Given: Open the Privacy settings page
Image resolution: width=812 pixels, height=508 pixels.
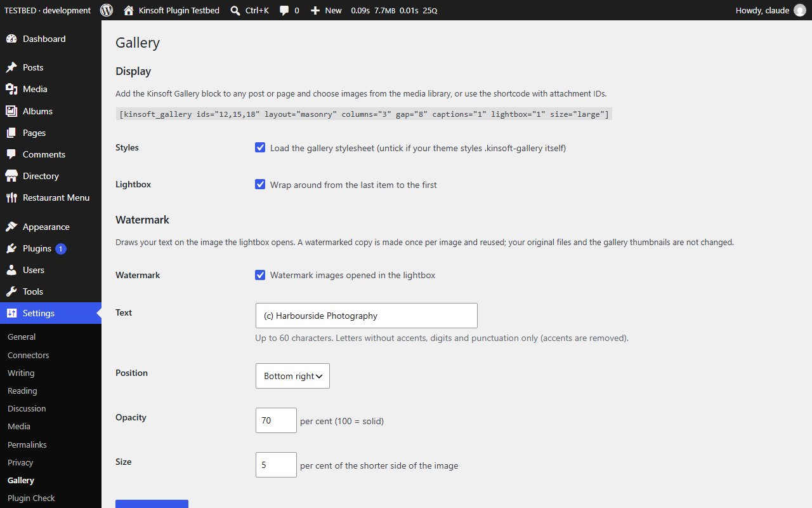Looking at the screenshot, I should click(x=20, y=462).
